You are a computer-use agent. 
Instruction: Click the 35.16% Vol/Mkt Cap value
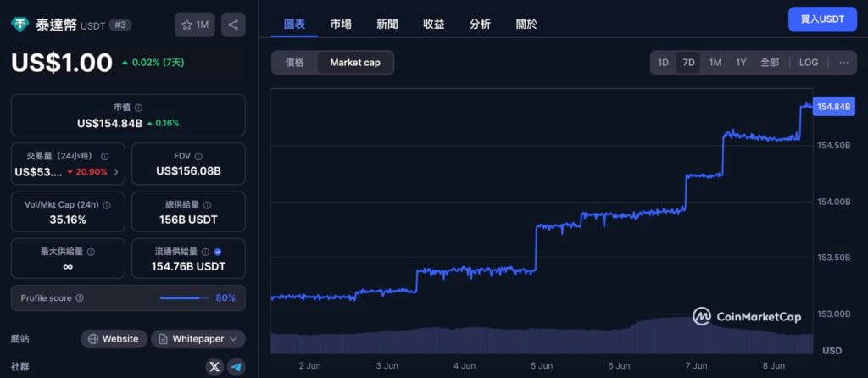click(x=68, y=220)
